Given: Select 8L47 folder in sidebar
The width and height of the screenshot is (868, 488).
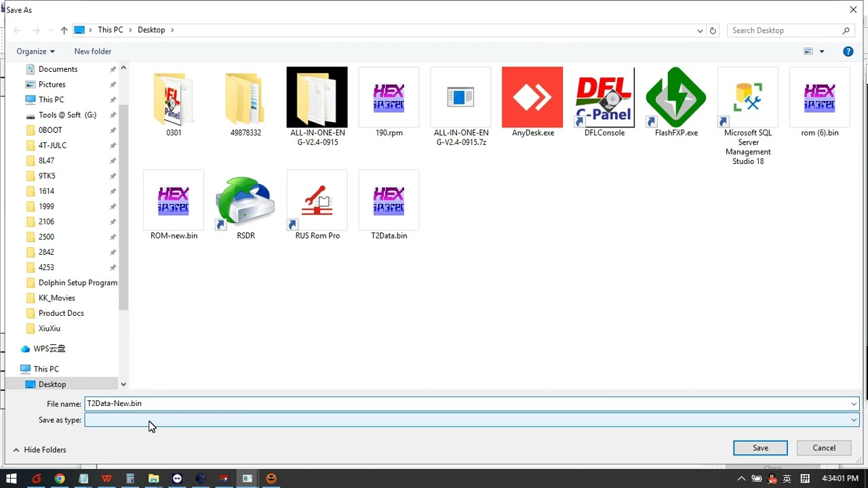Looking at the screenshot, I should [46, 161].
